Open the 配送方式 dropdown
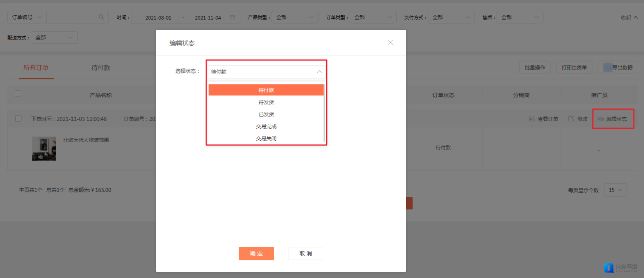The image size is (644, 278). [54, 38]
